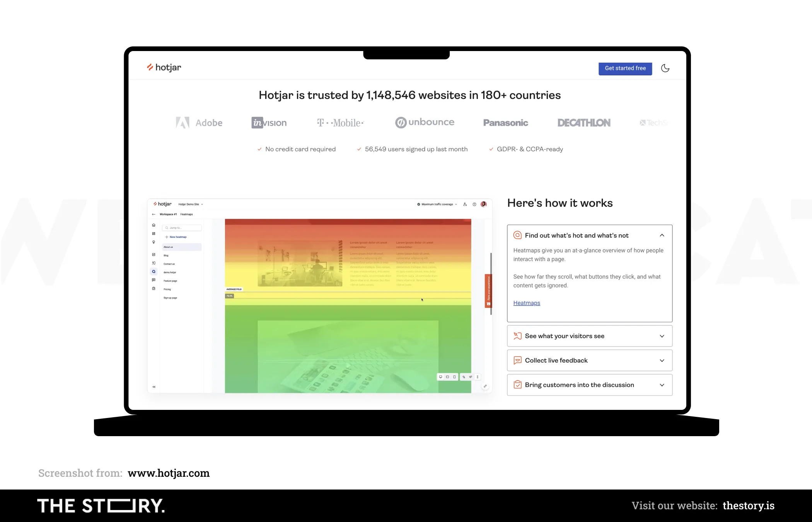Click the T-Mobile logo

340,123
